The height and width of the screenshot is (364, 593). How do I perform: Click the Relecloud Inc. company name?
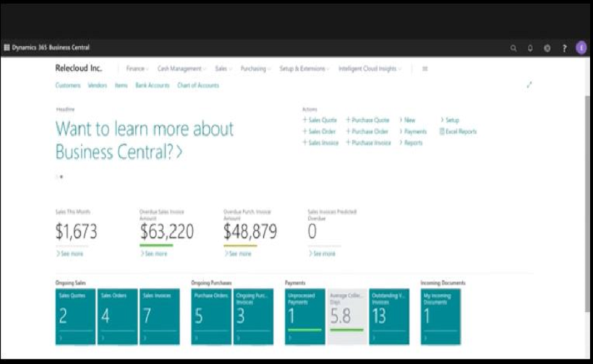tap(78, 69)
